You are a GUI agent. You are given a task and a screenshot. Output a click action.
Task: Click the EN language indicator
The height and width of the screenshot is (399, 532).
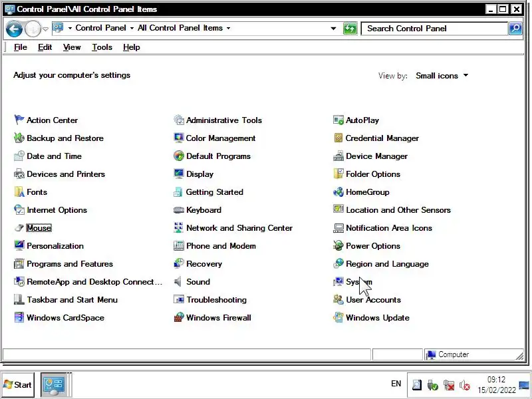point(396,384)
